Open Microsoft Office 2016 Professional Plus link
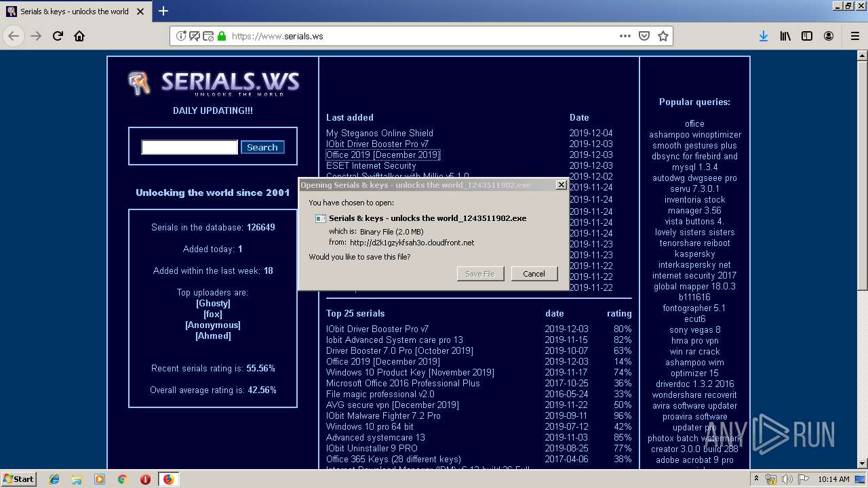 pos(403,383)
